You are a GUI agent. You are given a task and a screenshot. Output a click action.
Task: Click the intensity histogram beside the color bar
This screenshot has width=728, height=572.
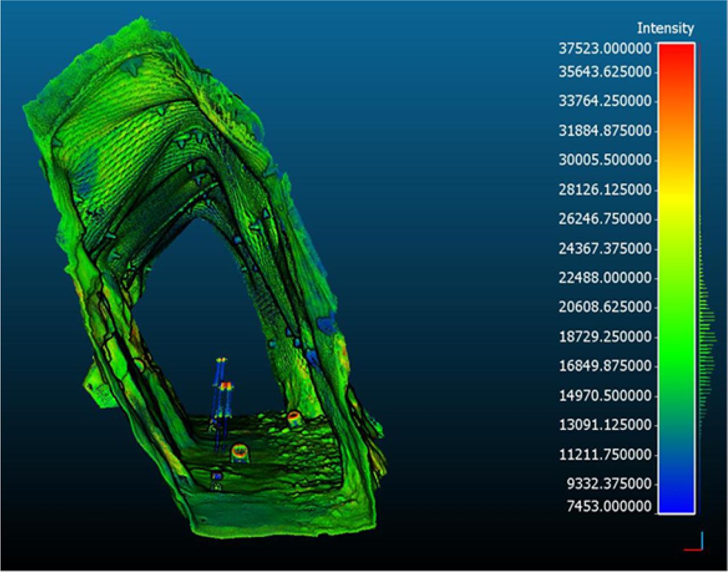[x=705, y=341]
